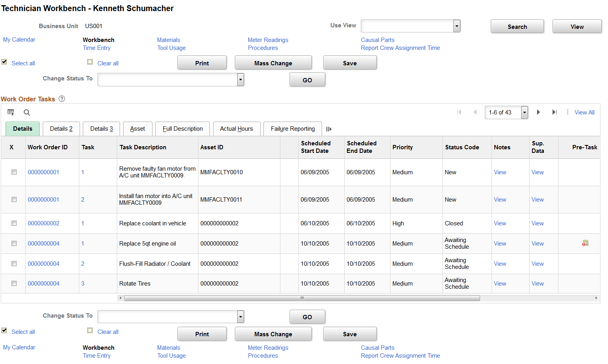Go to first page of rows

point(459,112)
